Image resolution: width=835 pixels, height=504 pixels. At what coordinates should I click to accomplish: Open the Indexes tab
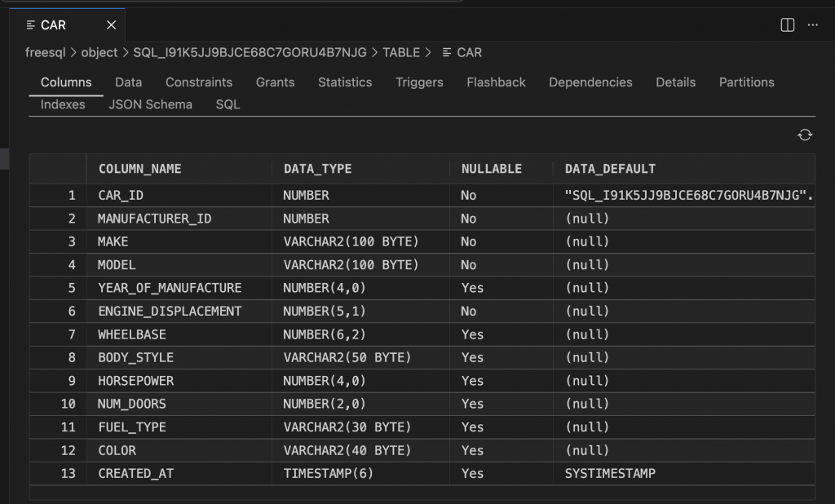pyautogui.click(x=63, y=104)
